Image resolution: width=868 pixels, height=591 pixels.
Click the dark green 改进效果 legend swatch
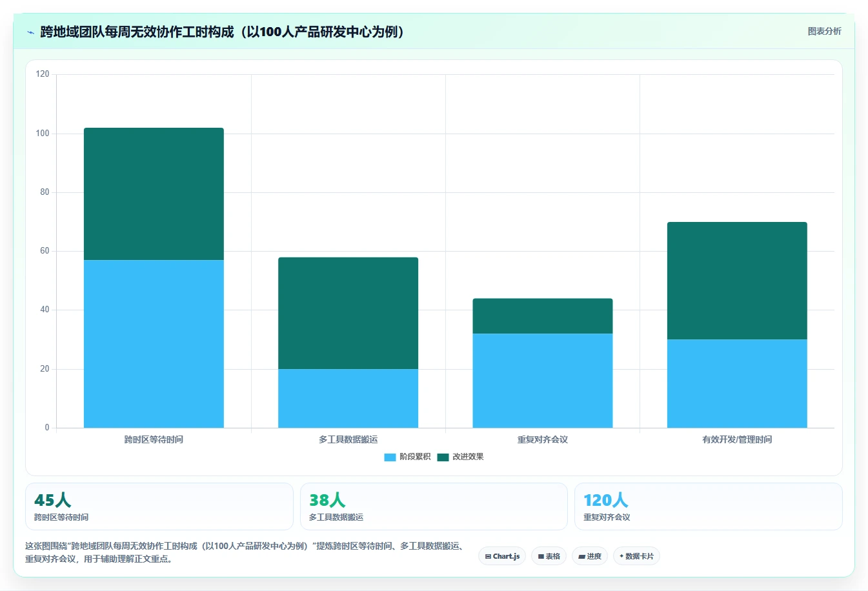click(x=443, y=457)
